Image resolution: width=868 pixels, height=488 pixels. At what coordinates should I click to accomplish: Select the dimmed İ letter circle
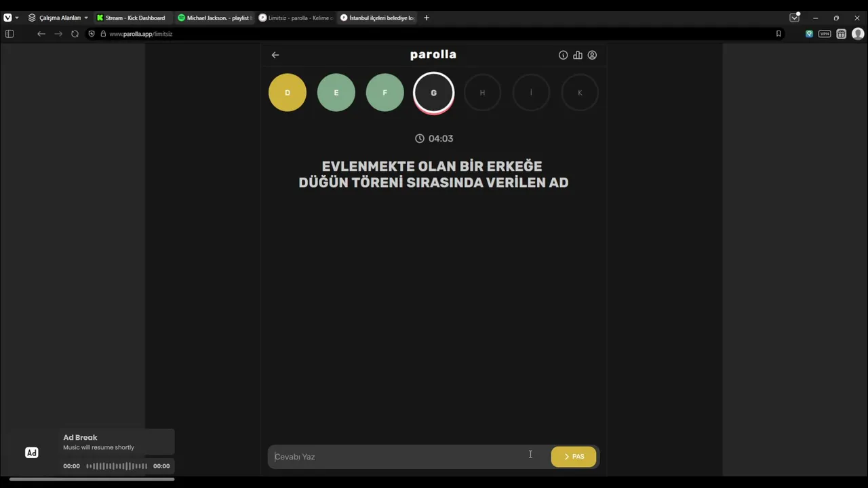531,92
